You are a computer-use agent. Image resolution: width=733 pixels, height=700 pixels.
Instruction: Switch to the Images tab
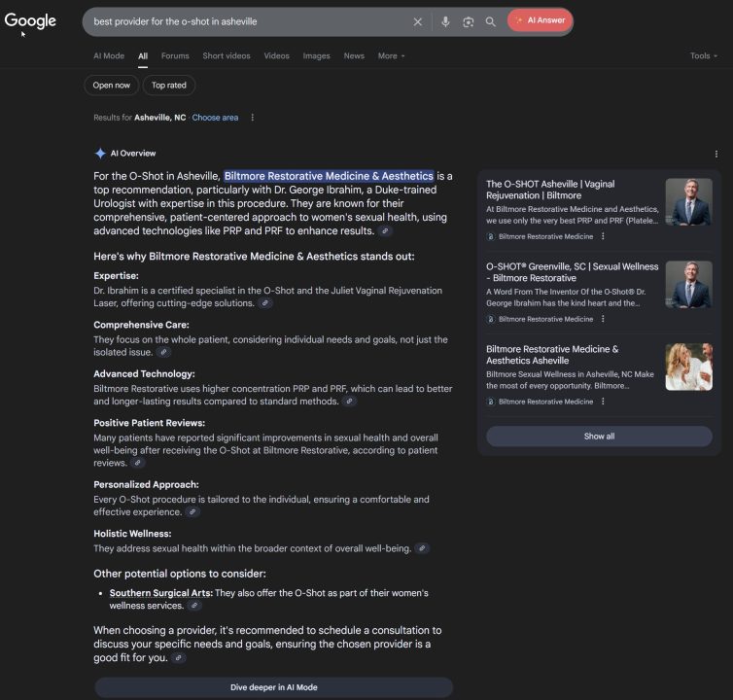point(316,56)
